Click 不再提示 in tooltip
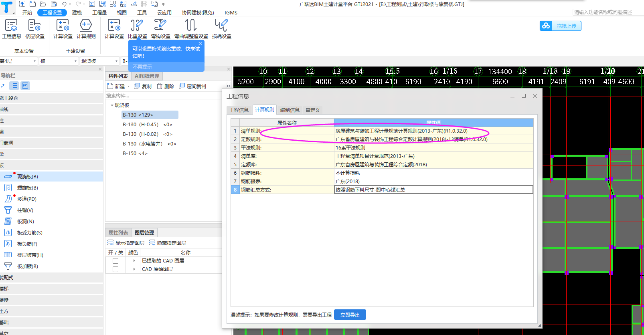 [142, 67]
